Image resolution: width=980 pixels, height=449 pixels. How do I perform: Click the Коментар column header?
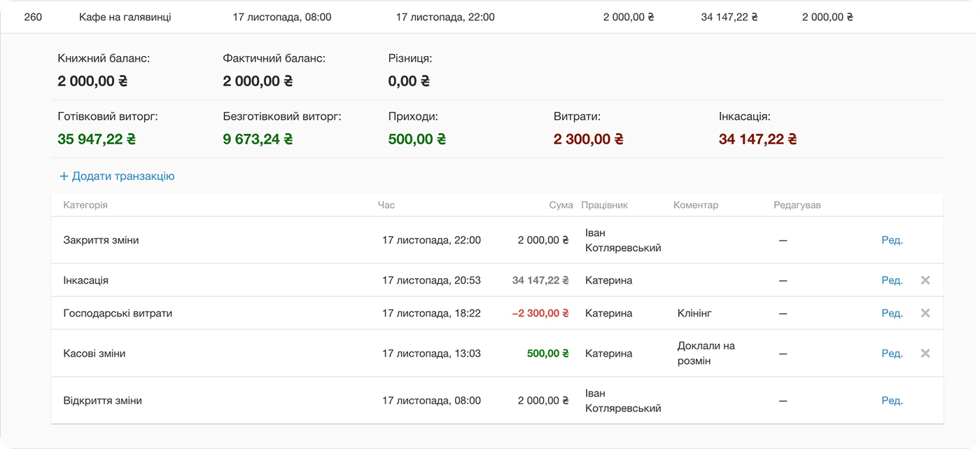[696, 205]
